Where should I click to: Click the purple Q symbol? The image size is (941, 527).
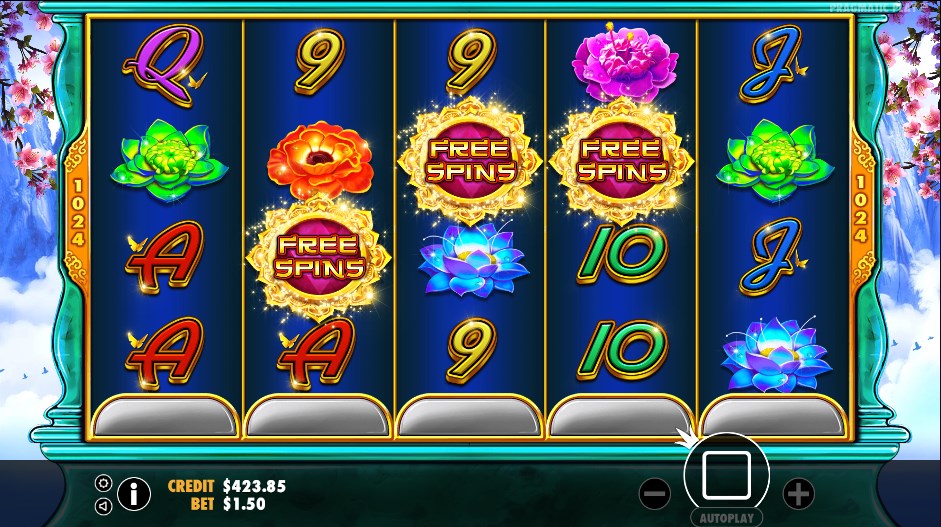pyautogui.click(x=165, y=65)
